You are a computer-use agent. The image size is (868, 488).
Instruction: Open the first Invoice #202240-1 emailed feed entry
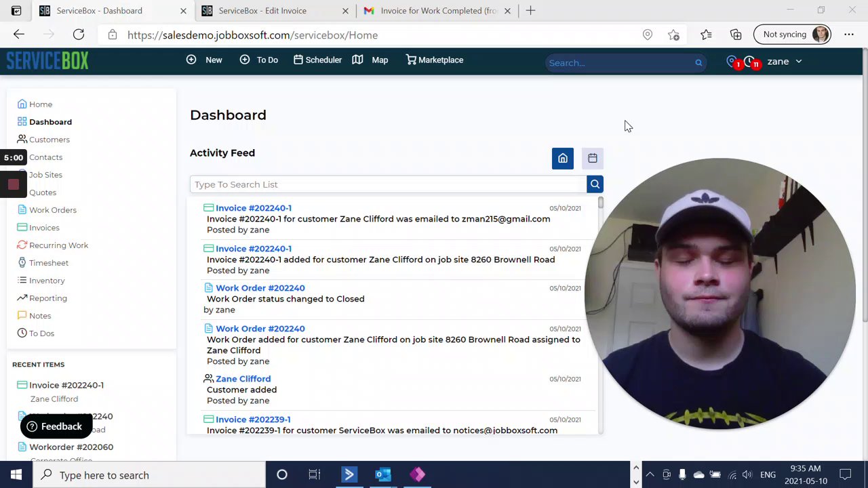tap(254, 208)
